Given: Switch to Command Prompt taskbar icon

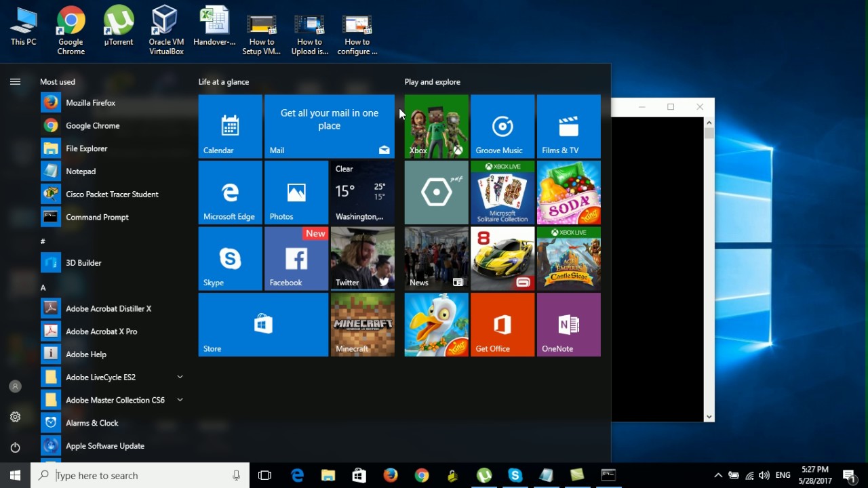Looking at the screenshot, I should 608,476.
